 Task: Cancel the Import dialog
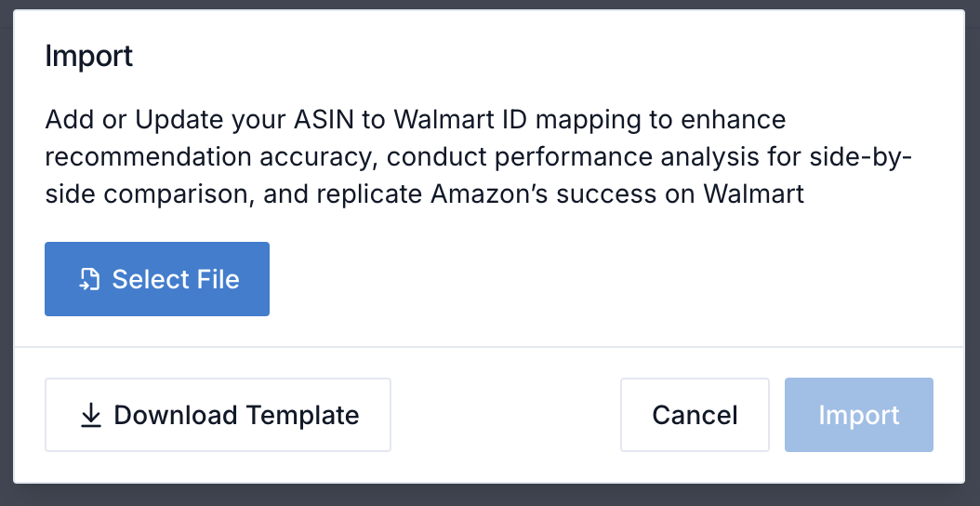695,415
